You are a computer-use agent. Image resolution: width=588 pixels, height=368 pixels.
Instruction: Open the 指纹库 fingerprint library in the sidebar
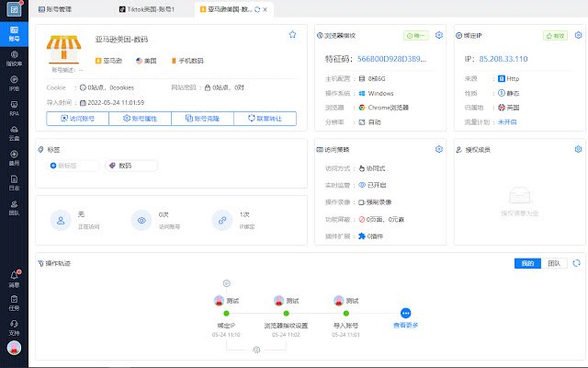coord(14,59)
